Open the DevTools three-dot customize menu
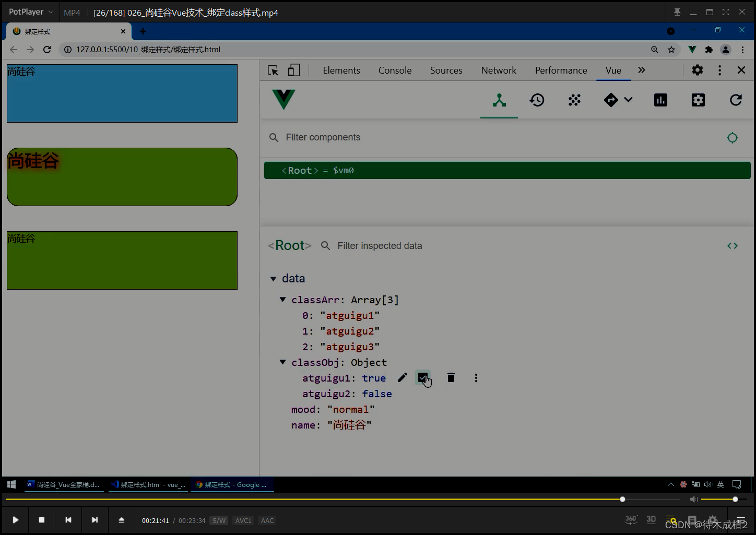The height and width of the screenshot is (535, 756). [x=720, y=70]
